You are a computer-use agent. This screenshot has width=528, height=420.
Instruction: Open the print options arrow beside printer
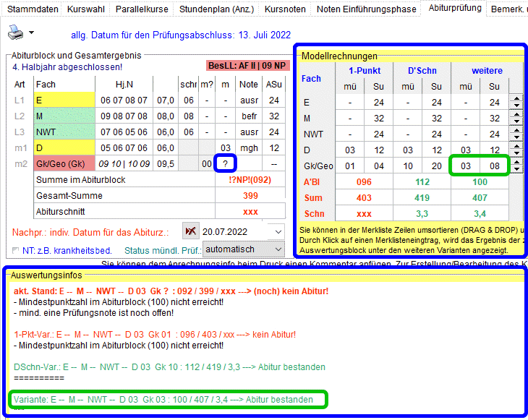pos(31,33)
